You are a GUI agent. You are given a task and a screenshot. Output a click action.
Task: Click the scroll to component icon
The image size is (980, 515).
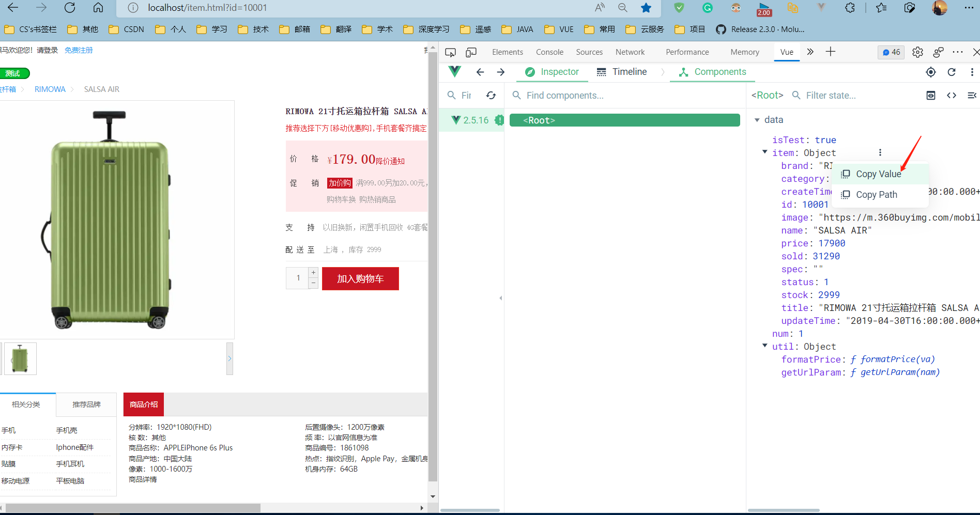pos(931,95)
